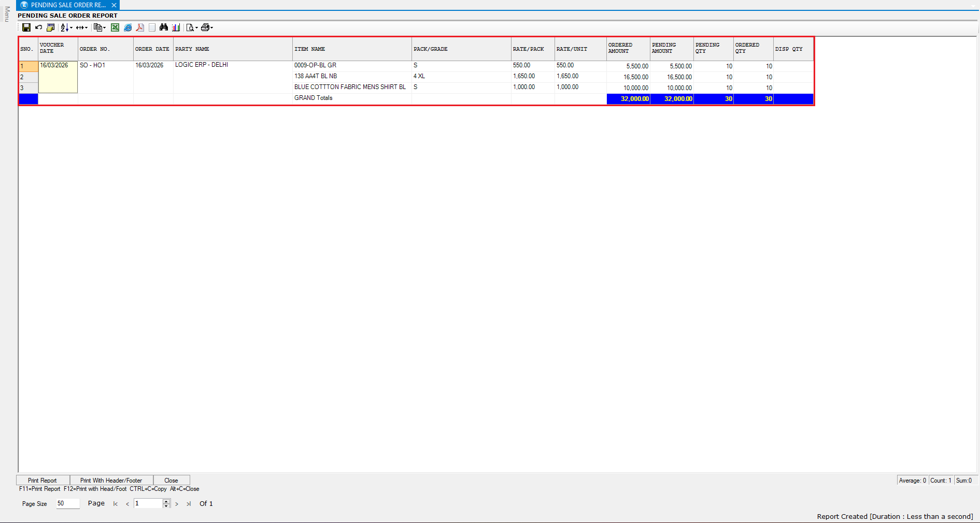Viewport: 980px width, 523px height.
Task: Click the blank text page icon
Action: [x=152, y=27]
